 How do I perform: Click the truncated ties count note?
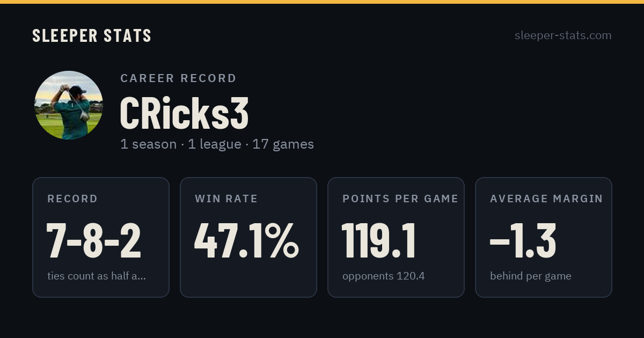97,276
